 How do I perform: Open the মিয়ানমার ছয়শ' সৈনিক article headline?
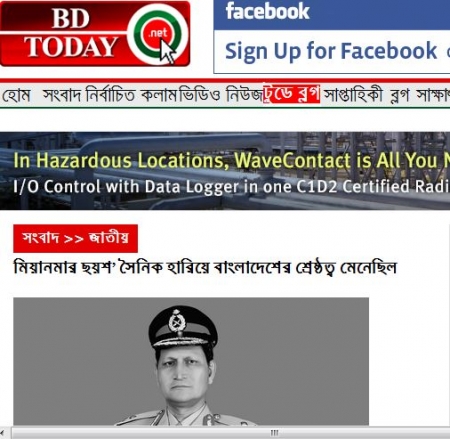[205, 268]
